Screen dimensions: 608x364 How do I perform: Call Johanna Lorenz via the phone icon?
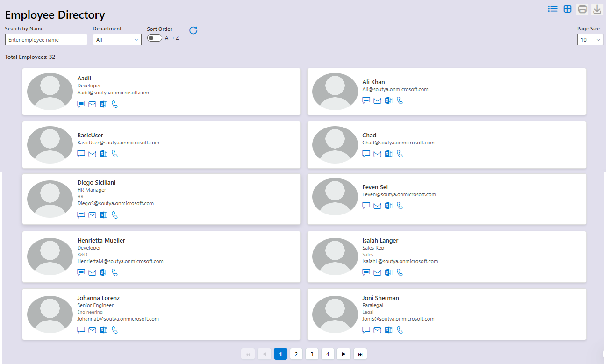pyautogui.click(x=114, y=329)
